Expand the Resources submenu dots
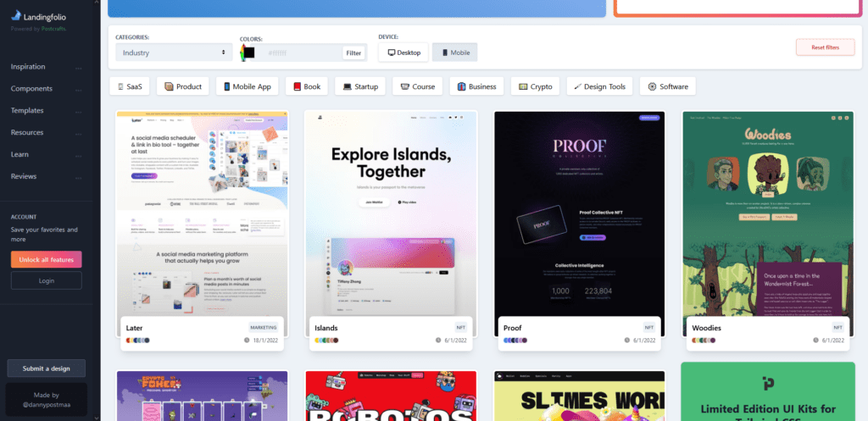 tap(78, 135)
